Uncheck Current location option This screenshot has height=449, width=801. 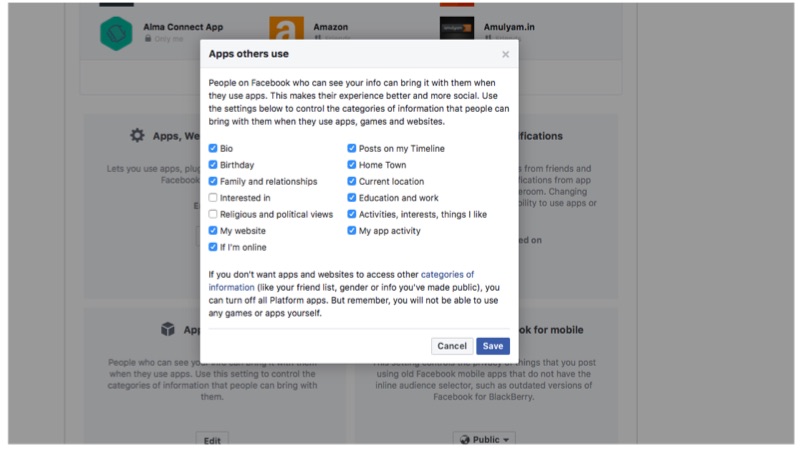(x=352, y=182)
